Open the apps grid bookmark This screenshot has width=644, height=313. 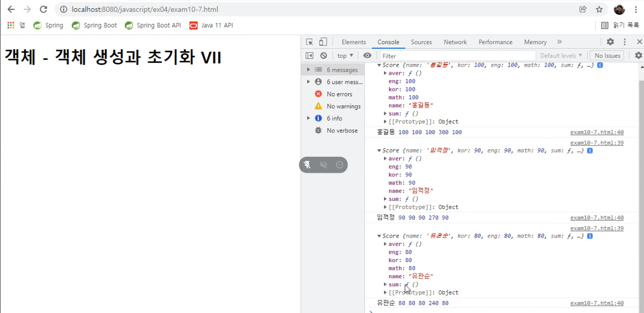click(16, 25)
